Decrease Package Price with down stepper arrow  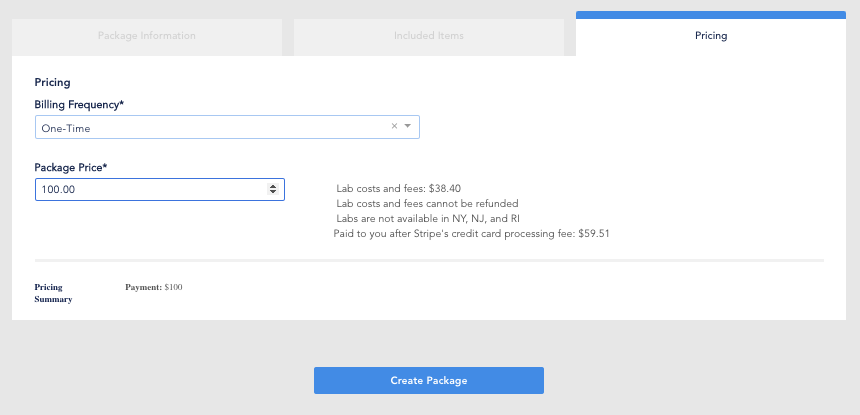(x=274, y=193)
